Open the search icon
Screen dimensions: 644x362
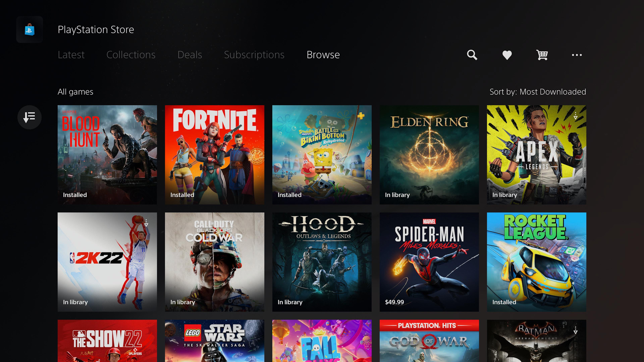click(x=472, y=55)
